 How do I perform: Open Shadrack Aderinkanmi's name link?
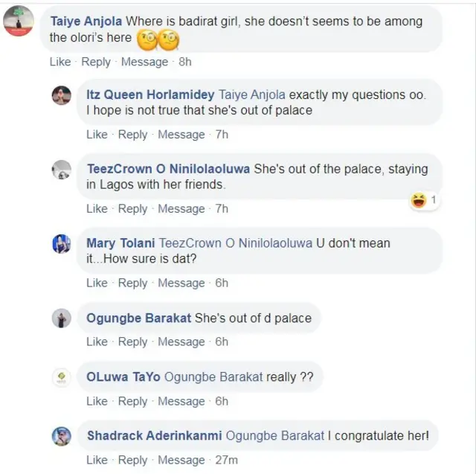pos(154,436)
